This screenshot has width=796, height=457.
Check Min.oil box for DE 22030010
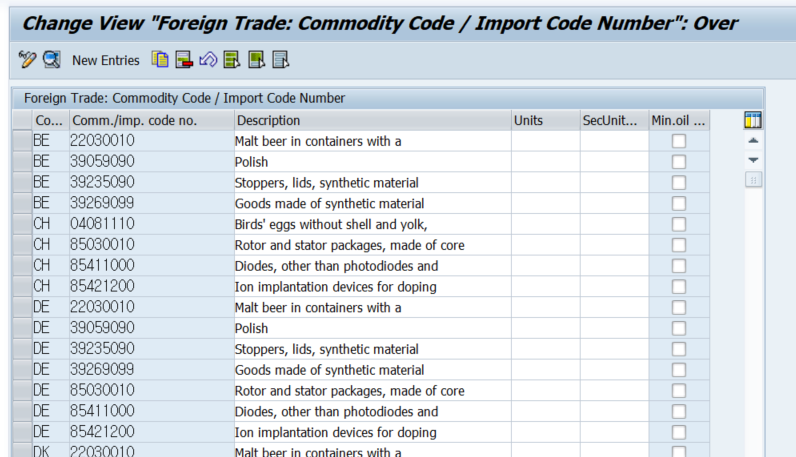[679, 308]
